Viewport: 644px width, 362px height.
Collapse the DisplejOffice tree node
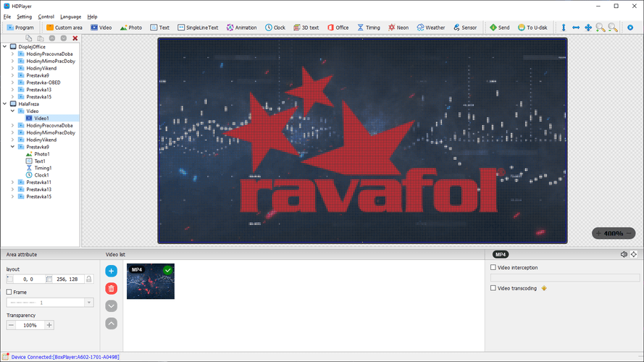(5, 47)
